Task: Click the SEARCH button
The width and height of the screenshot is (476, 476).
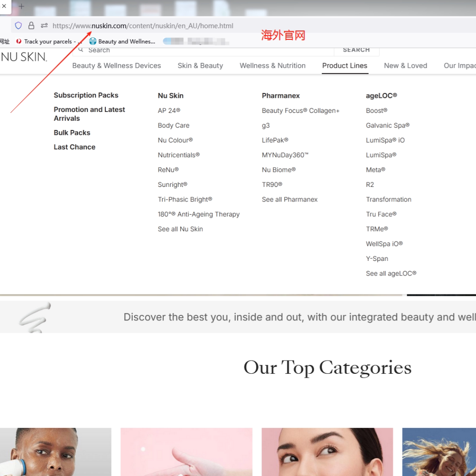Action: coord(357,50)
